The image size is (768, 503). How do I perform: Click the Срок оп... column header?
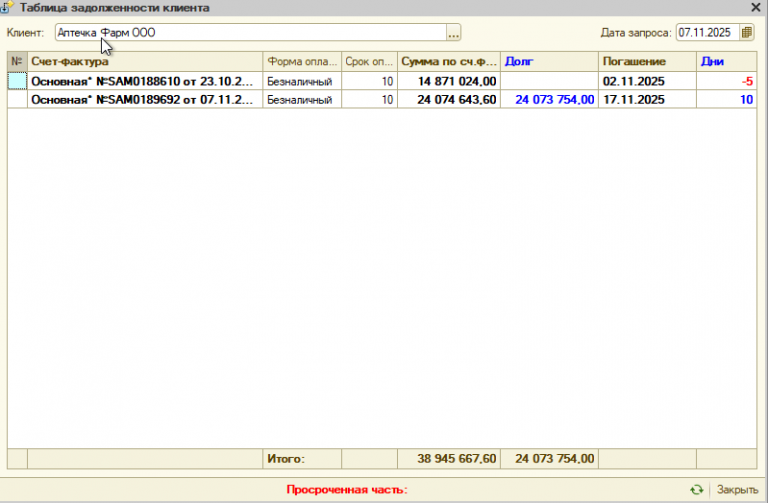pos(369,62)
